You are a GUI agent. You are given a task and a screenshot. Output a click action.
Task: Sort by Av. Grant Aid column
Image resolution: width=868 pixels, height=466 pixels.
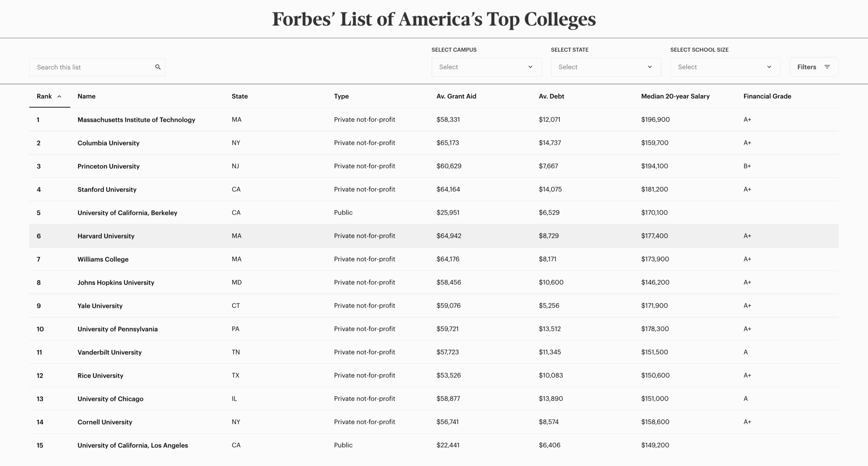point(456,96)
